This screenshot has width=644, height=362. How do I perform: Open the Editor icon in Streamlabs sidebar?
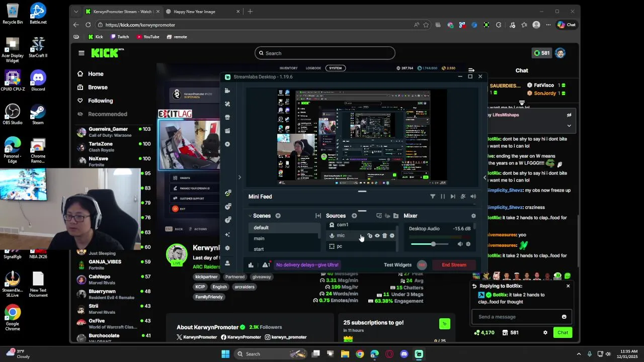(x=227, y=90)
